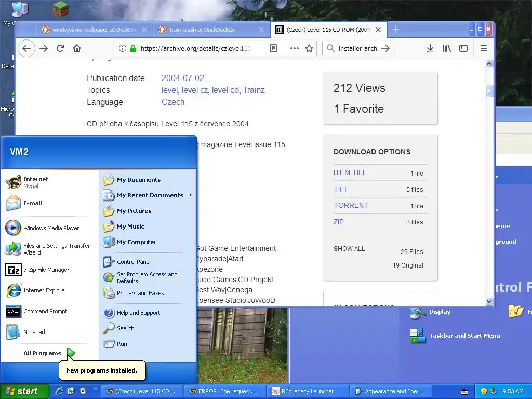The height and width of the screenshot is (399, 532).
Task: Open My Pictures in Start menu
Action: [148, 211]
